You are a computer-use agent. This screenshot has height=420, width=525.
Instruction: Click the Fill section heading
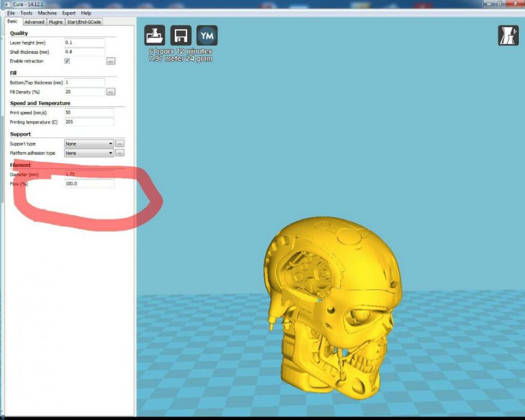pos(13,73)
